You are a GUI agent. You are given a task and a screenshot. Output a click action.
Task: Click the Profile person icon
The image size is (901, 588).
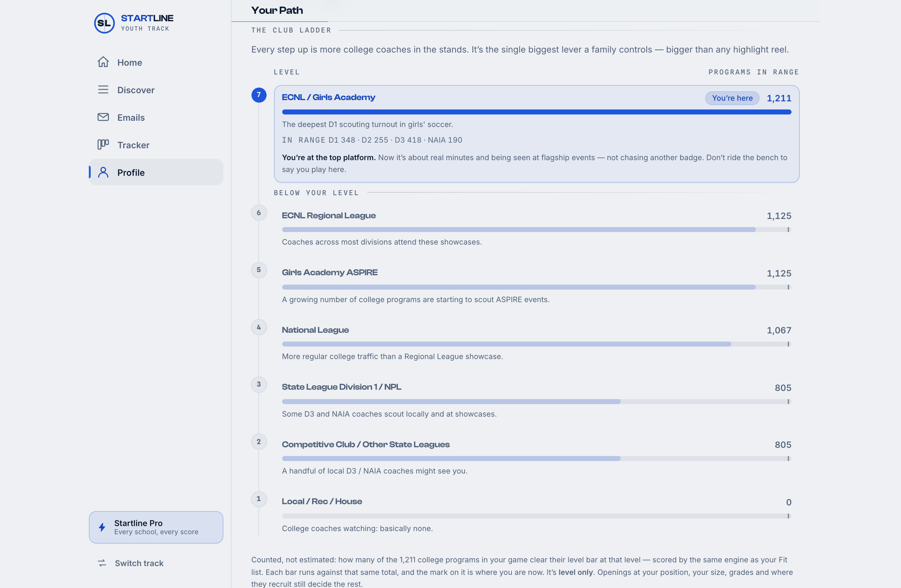point(103,173)
